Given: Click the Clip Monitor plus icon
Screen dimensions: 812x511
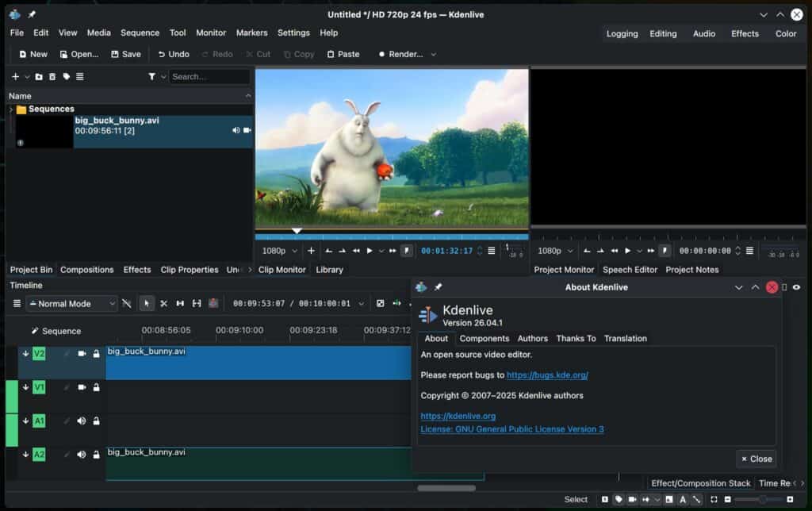Looking at the screenshot, I should click(311, 251).
